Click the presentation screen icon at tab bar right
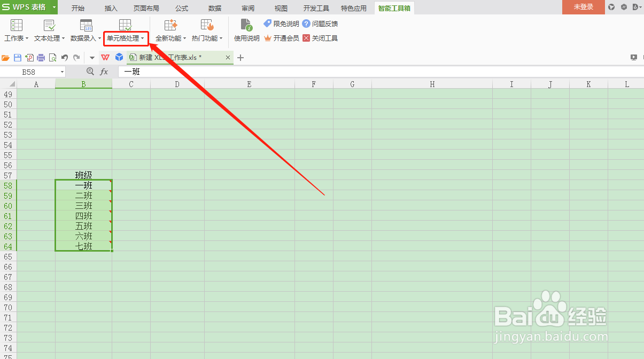644x359 pixels. (634, 58)
